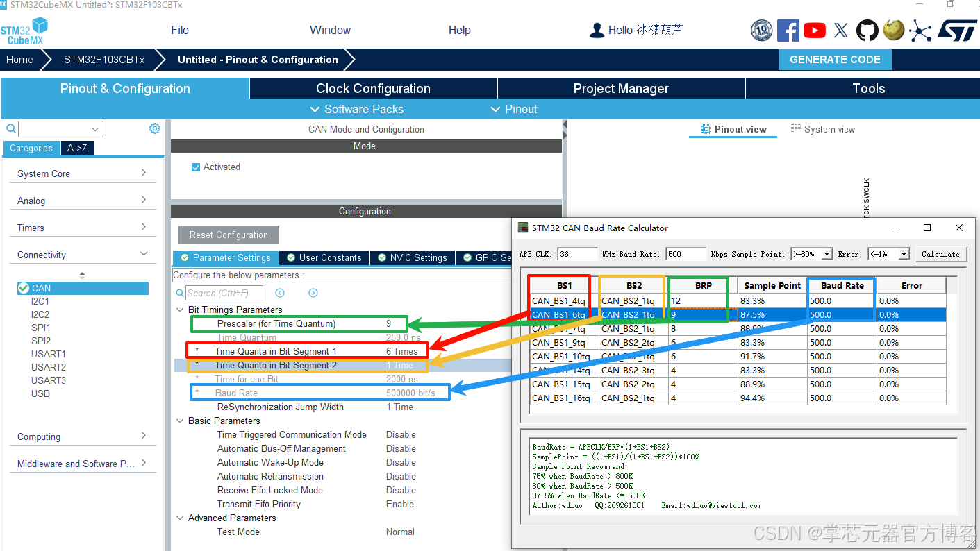Click the STM32 CAN Baud Rate Calculator window icon
This screenshot has width=980, height=551.
(x=523, y=228)
